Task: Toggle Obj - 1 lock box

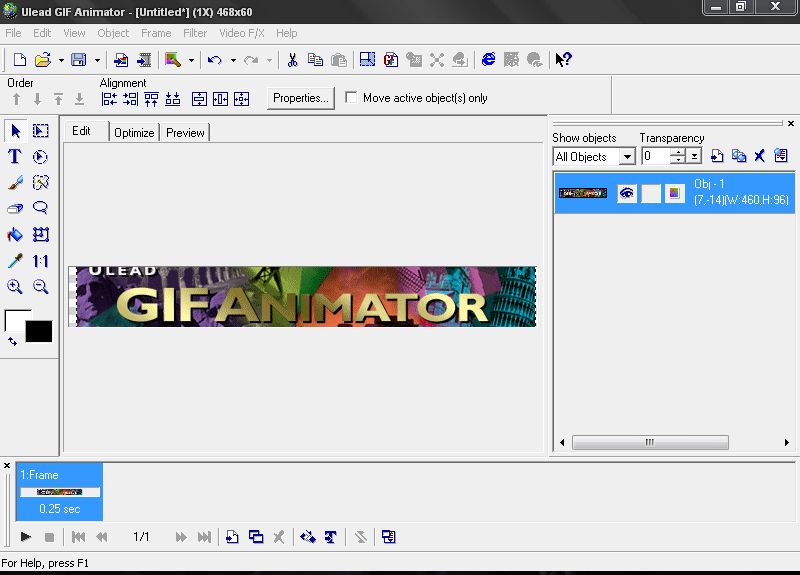Action: [x=651, y=193]
